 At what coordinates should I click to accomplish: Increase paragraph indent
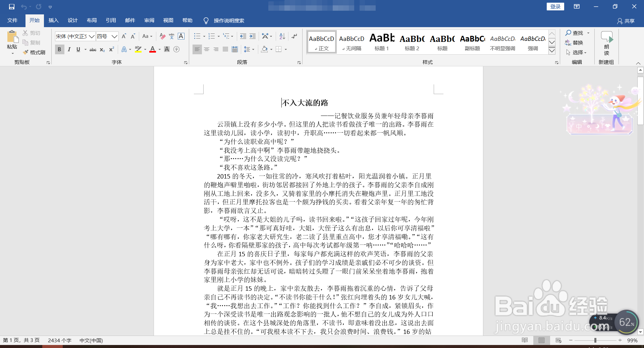coord(253,36)
